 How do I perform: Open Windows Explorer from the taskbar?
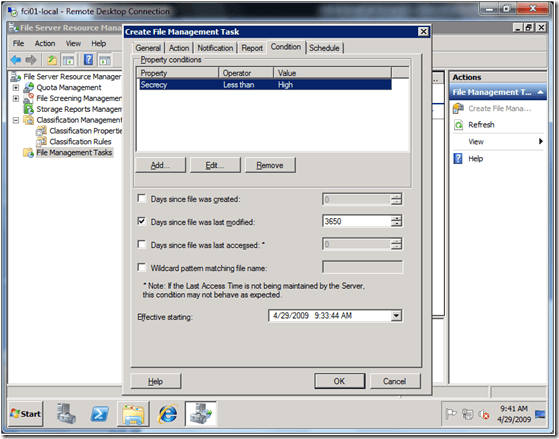[x=133, y=414]
